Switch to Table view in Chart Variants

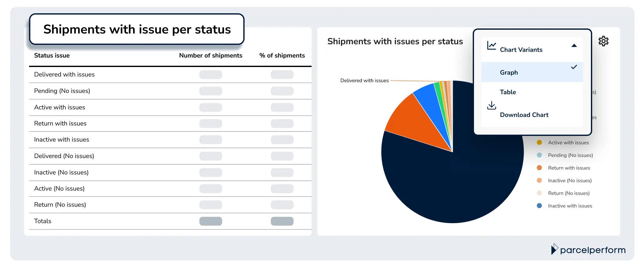[508, 92]
